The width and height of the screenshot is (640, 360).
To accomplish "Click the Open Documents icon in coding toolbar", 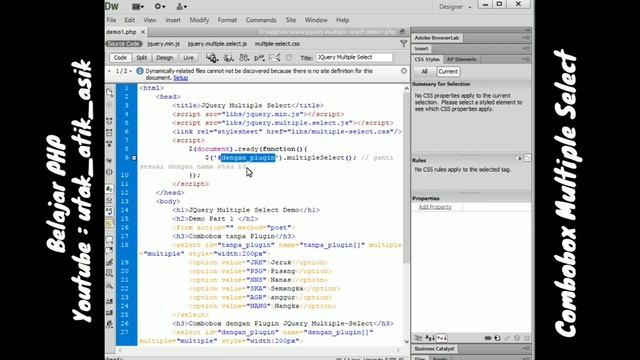I will 109,92.
